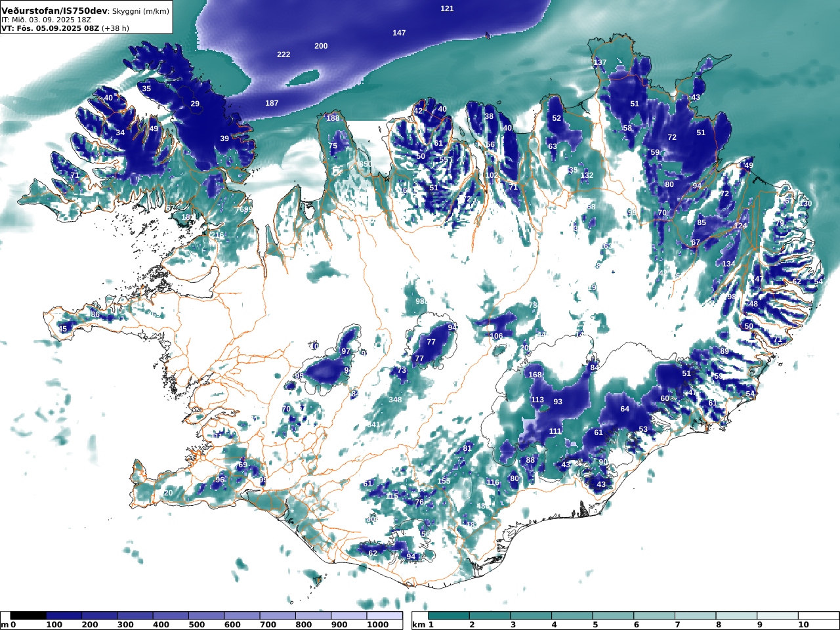Click the 'km 1' legend label
The image size is (840, 630).
(423, 625)
